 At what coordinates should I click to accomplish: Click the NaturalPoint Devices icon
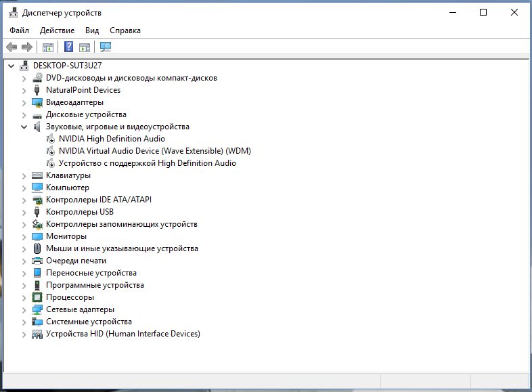point(37,90)
